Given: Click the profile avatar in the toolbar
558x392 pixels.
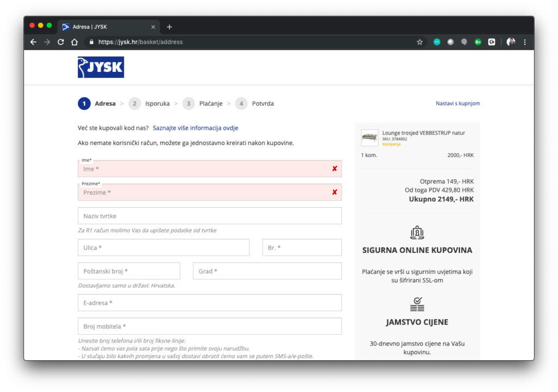Looking at the screenshot, I should 511,42.
